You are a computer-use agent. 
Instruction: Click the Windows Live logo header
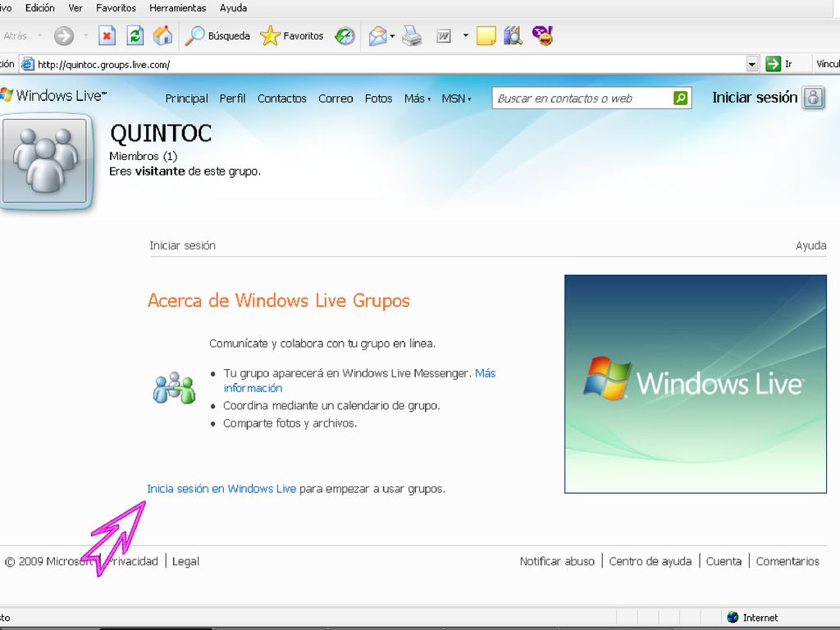click(x=53, y=95)
